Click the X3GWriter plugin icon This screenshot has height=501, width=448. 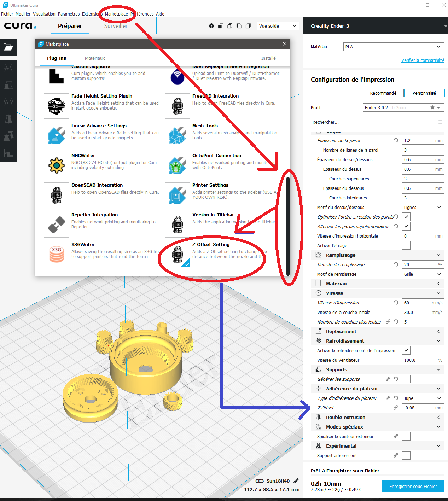pos(57,255)
